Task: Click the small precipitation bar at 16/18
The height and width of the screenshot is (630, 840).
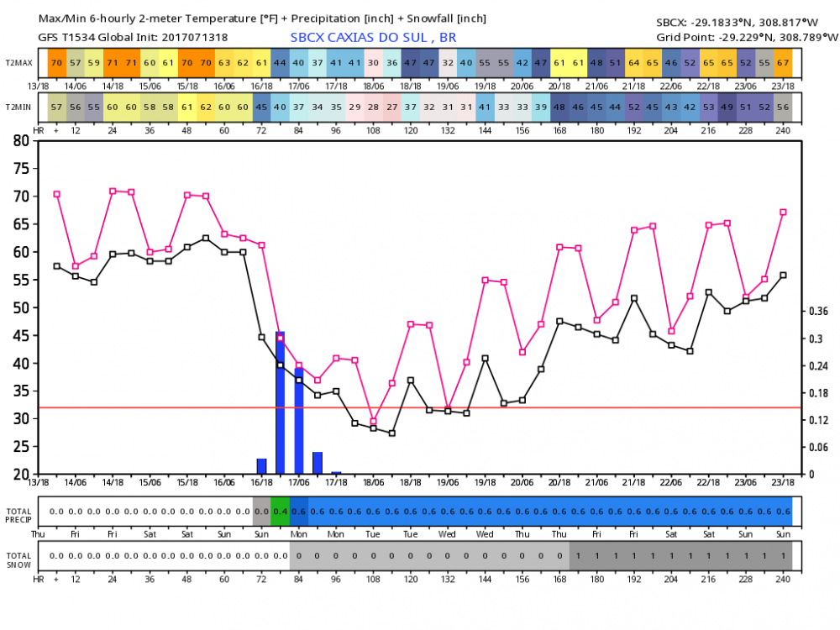Action: pos(261,466)
